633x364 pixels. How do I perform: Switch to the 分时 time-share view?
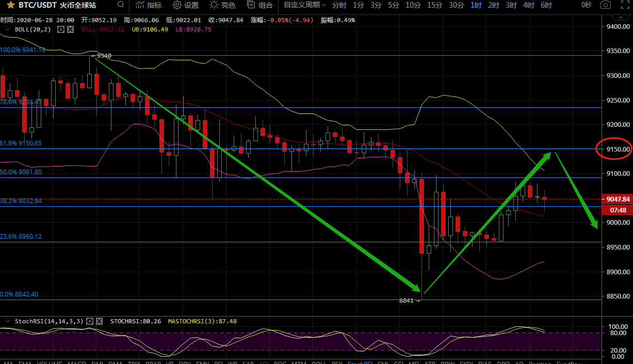pyautogui.click(x=339, y=5)
